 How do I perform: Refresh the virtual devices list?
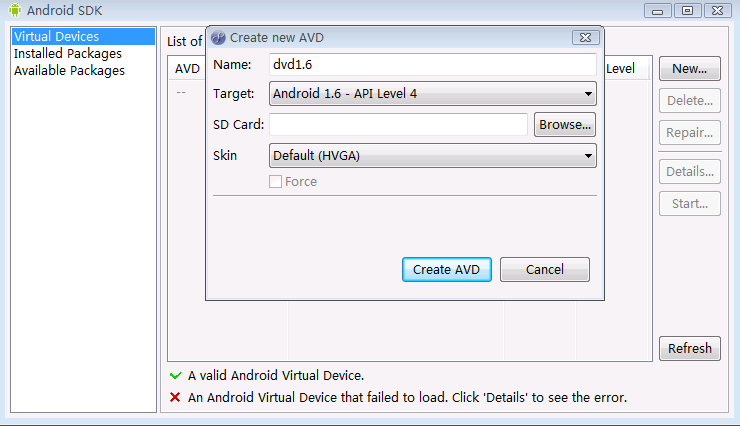(x=690, y=348)
